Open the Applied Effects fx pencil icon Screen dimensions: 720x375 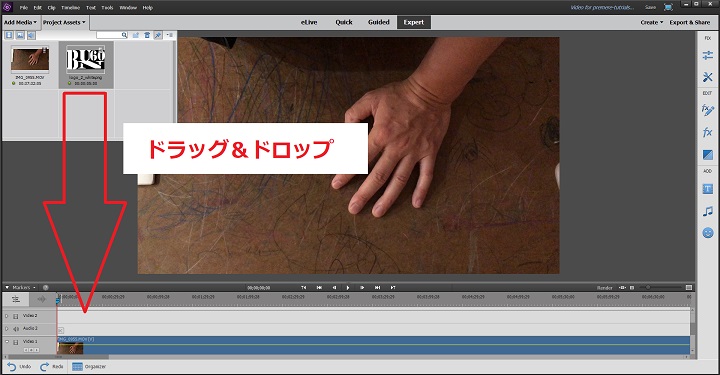pyautogui.click(x=707, y=110)
